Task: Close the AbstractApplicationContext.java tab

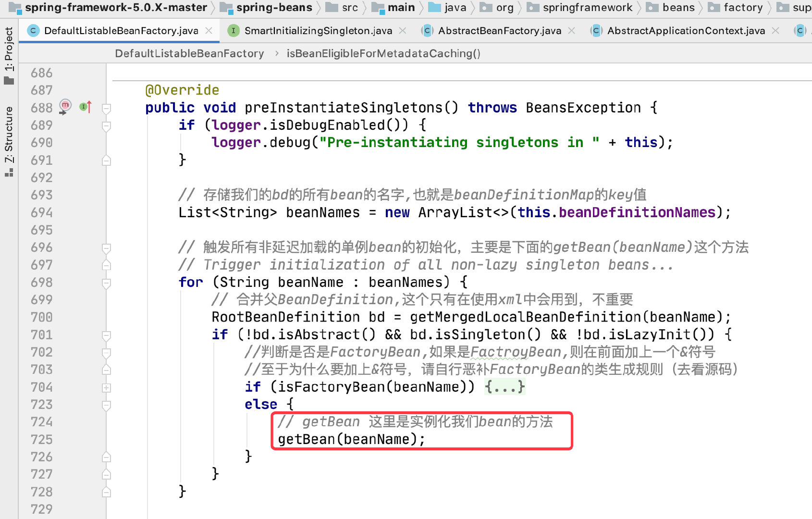Action: click(x=775, y=31)
